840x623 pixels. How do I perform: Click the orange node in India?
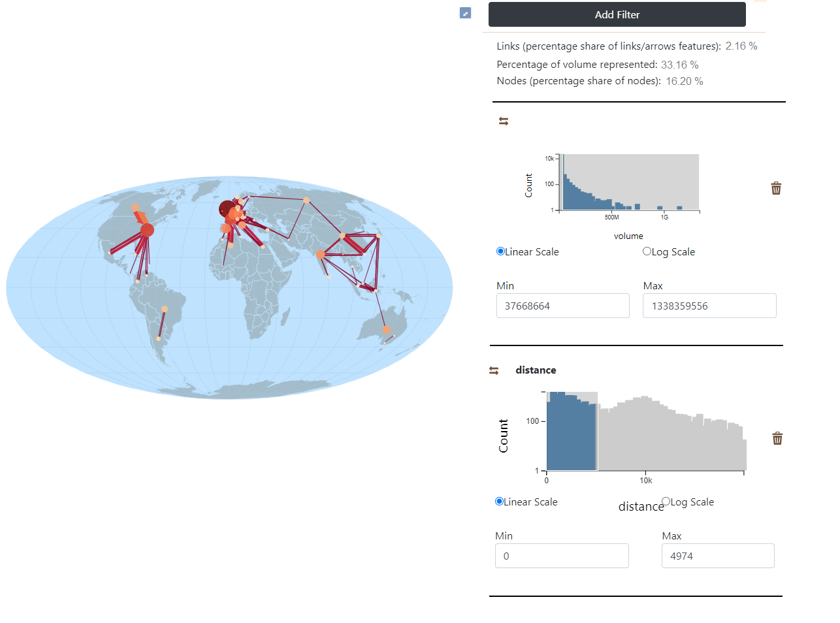[x=320, y=254]
